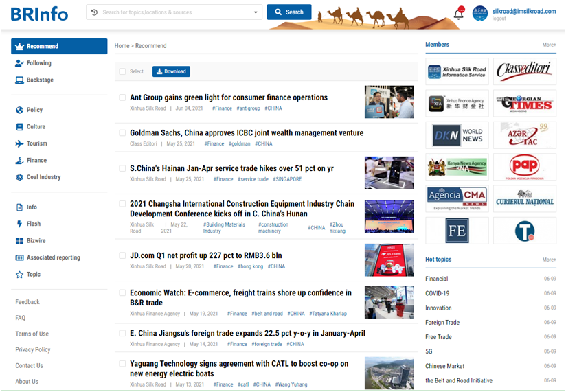Expand the search box dropdown arrow
This screenshot has width=566, height=392.
[x=256, y=12]
